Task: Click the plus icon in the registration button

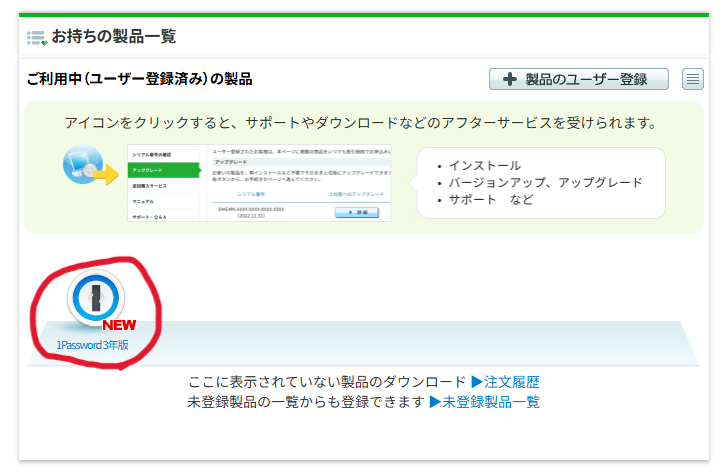Action: pyautogui.click(x=510, y=79)
